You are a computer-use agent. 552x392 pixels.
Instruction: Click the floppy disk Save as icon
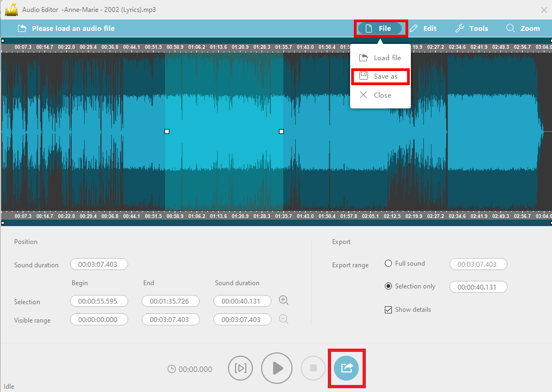363,75
